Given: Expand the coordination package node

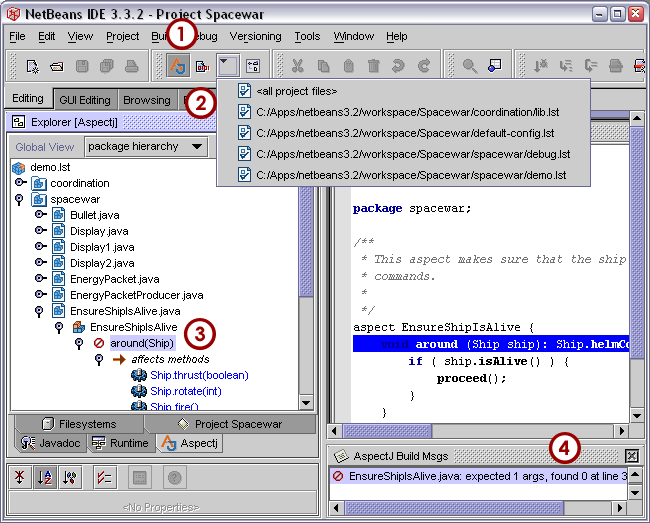Looking at the screenshot, I should [x=20, y=183].
